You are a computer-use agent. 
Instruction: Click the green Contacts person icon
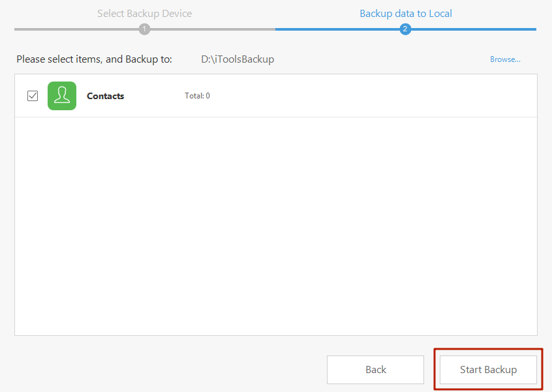(62, 96)
